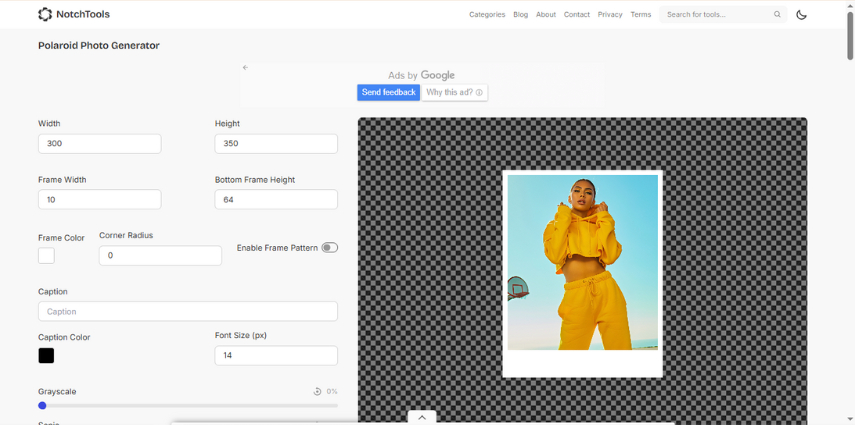Screen dimensions: 855x425
Task: Click the Height input field
Action: (276, 143)
